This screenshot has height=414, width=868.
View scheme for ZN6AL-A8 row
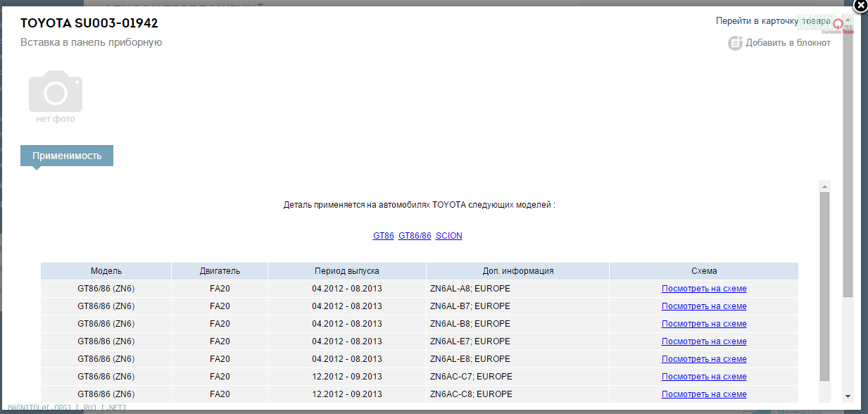(704, 289)
